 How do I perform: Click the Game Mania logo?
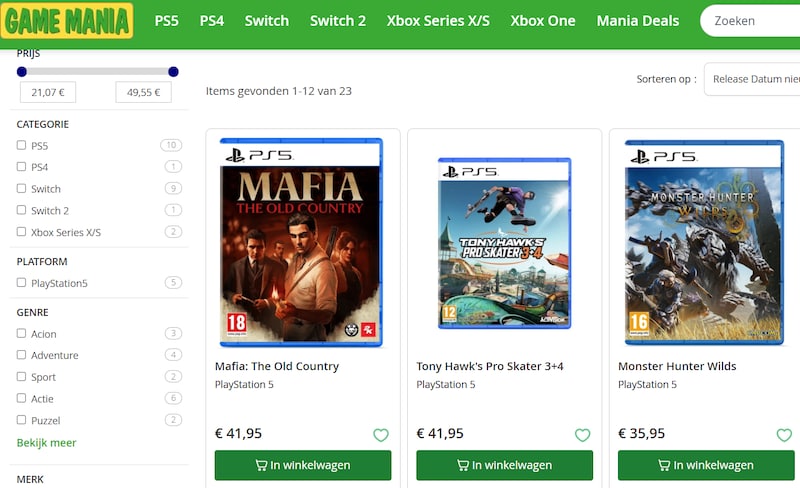[x=68, y=20]
